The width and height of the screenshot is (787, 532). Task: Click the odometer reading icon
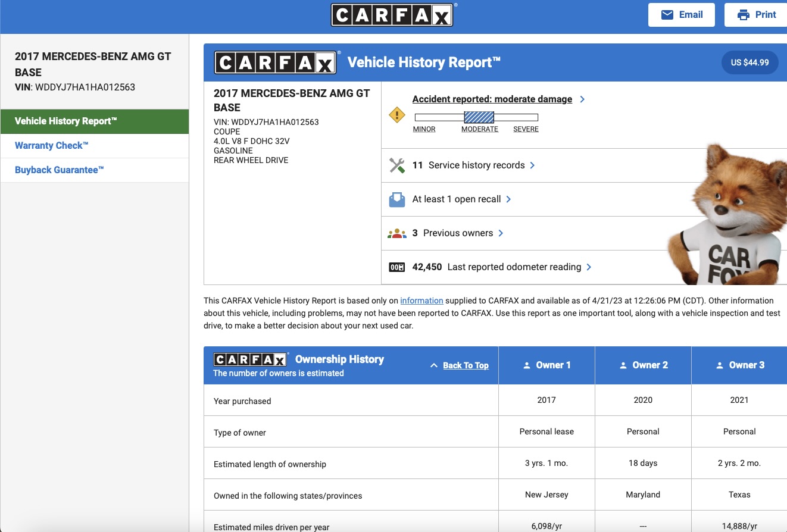tap(397, 267)
